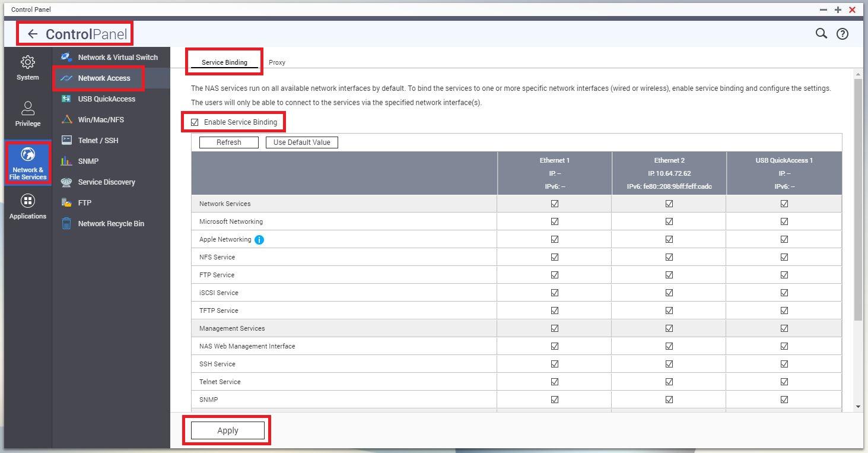
Task: Disable the Enable Service Binding checkbox
Action: click(x=195, y=122)
